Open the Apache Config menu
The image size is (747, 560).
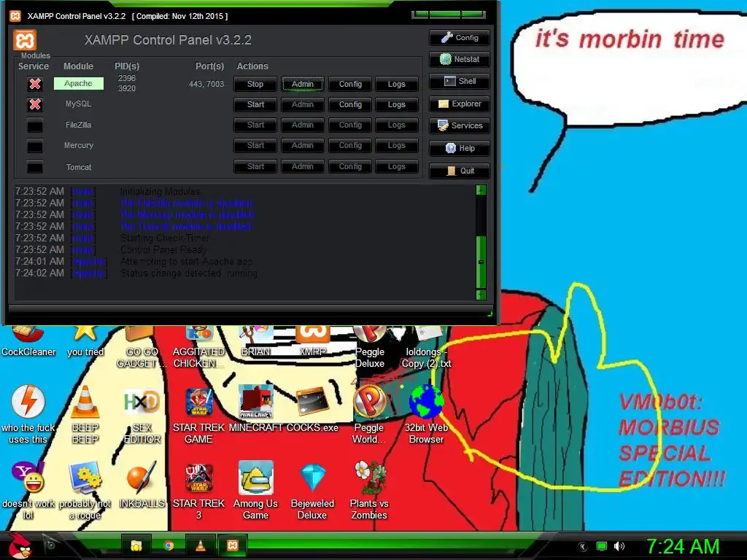(x=350, y=84)
